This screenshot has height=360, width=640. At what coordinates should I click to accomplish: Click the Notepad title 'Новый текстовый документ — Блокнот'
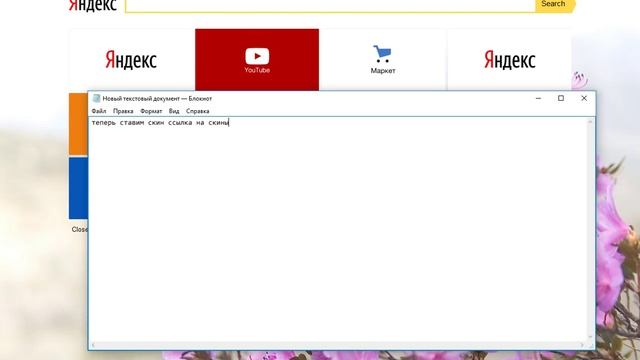coord(157,98)
